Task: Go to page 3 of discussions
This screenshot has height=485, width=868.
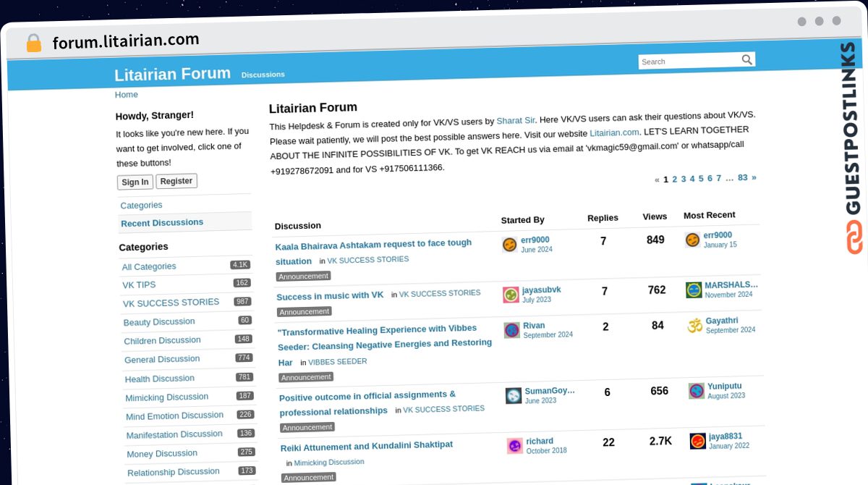Action: 684,179
